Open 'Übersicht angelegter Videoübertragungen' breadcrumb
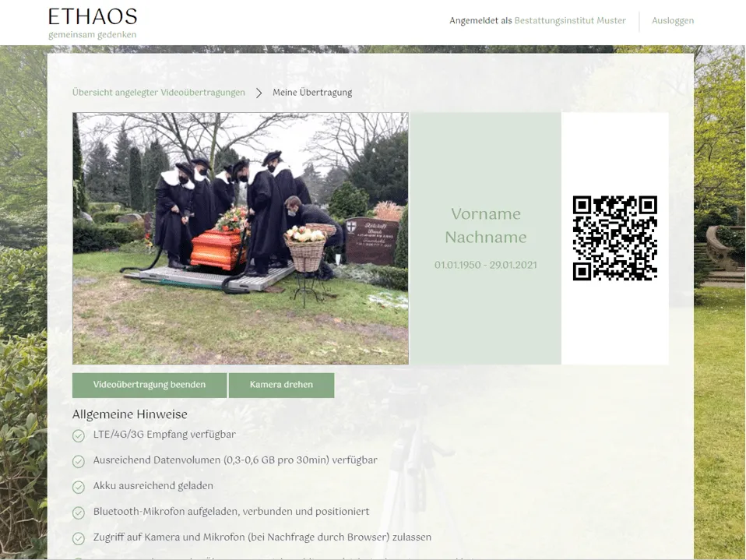The height and width of the screenshot is (560, 746). point(158,93)
